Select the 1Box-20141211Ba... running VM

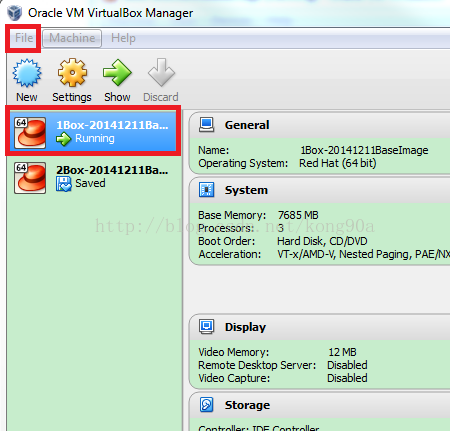(x=93, y=131)
